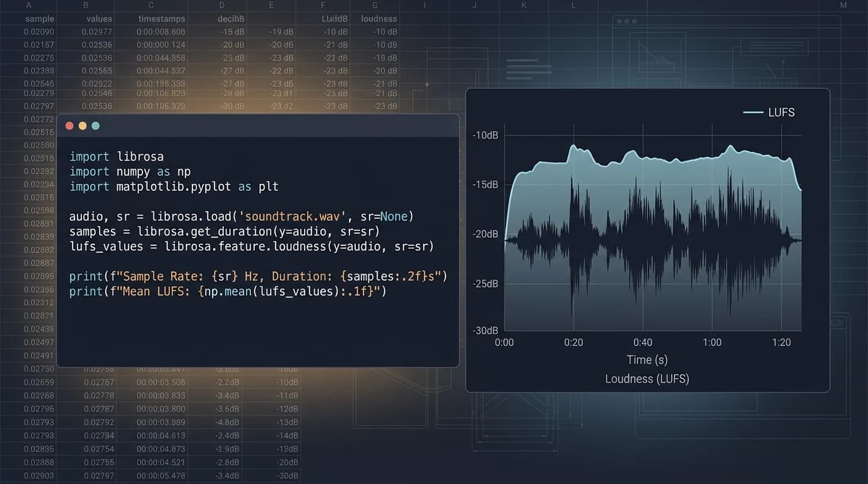
Task: Select the -19 dB cell
Action: point(281,32)
